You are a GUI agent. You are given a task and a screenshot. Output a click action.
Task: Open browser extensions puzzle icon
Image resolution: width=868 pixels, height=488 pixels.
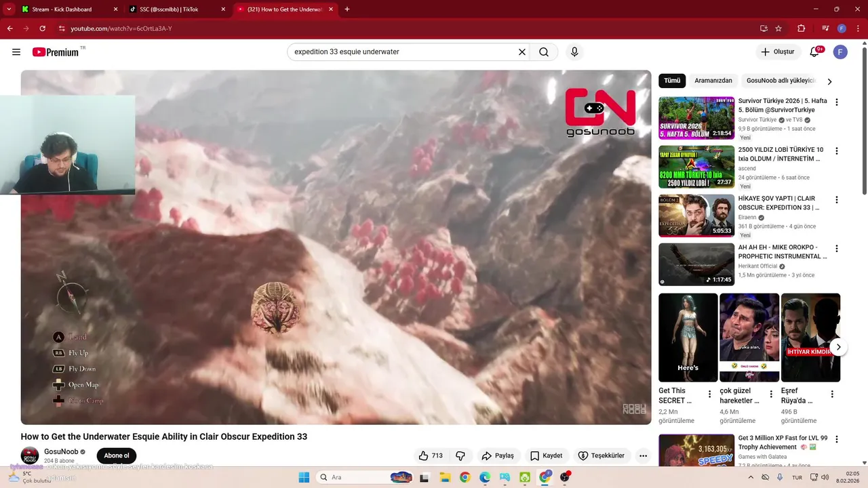click(801, 28)
